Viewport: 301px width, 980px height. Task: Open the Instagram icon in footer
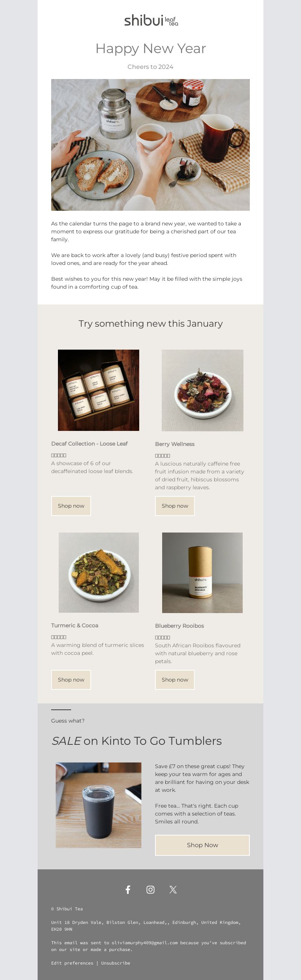click(150, 889)
